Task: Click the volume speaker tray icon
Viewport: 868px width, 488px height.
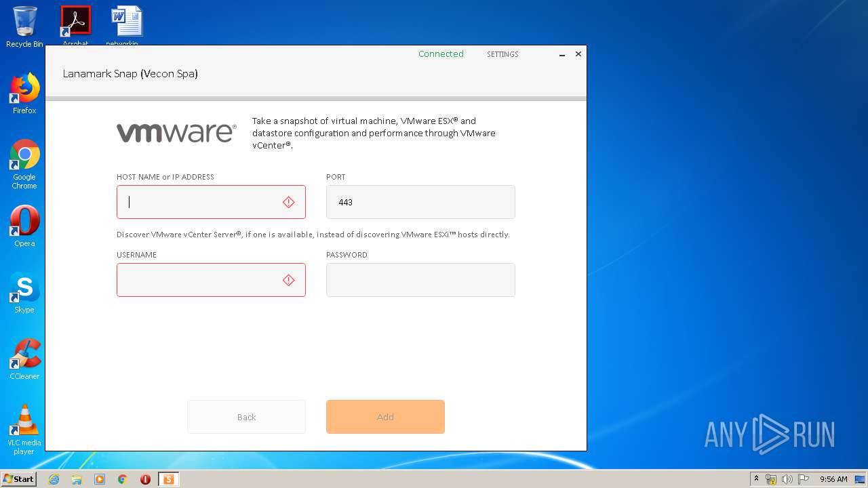Action: [x=787, y=479]
